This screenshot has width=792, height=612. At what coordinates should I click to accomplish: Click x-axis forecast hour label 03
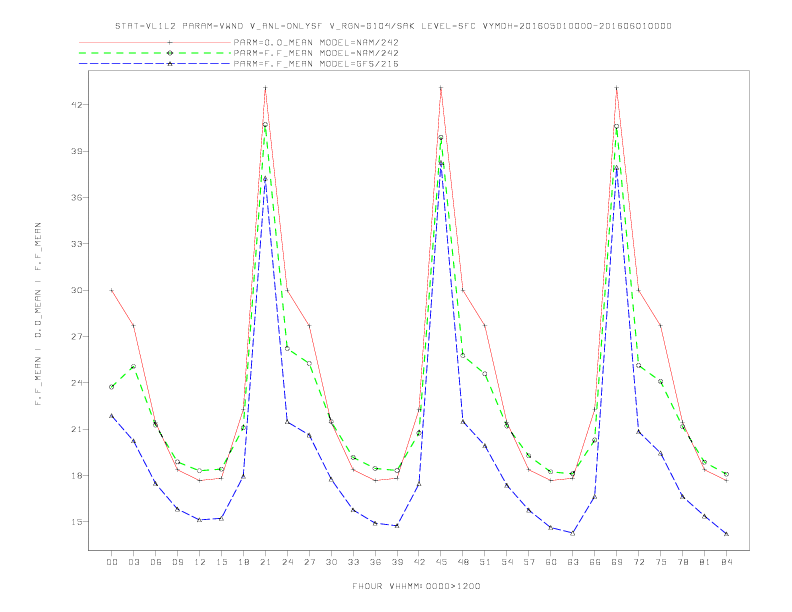(133, 562)
